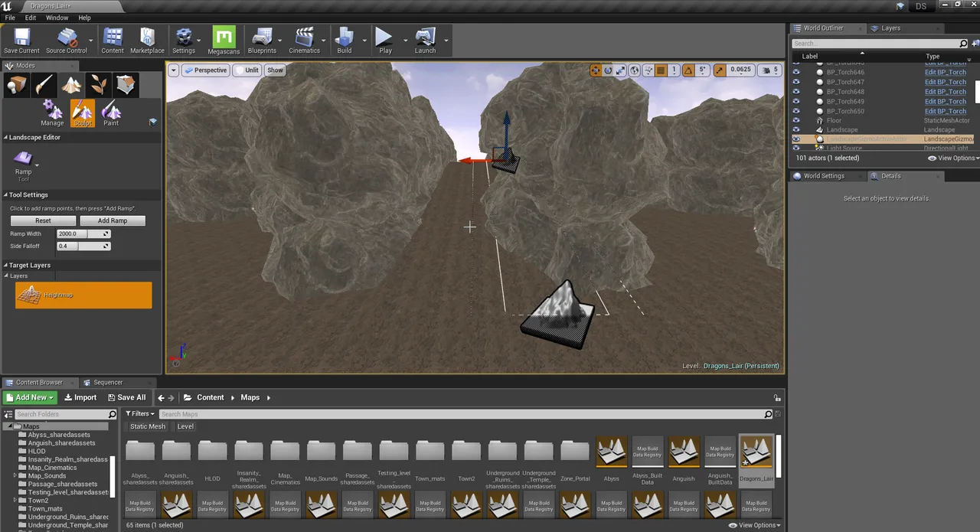This screenshot has height=532, width=980.
Task: Toggle visibility of the Landscape actor
Action: 796,129
